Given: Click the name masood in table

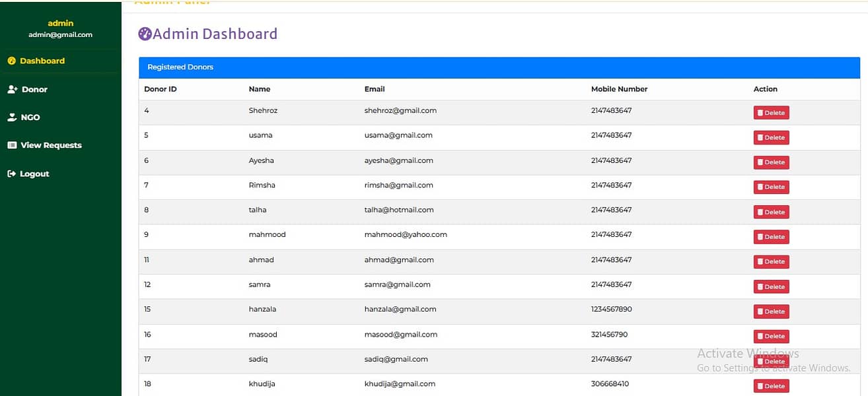Looking at the screenshot, I should coord(263,335).
